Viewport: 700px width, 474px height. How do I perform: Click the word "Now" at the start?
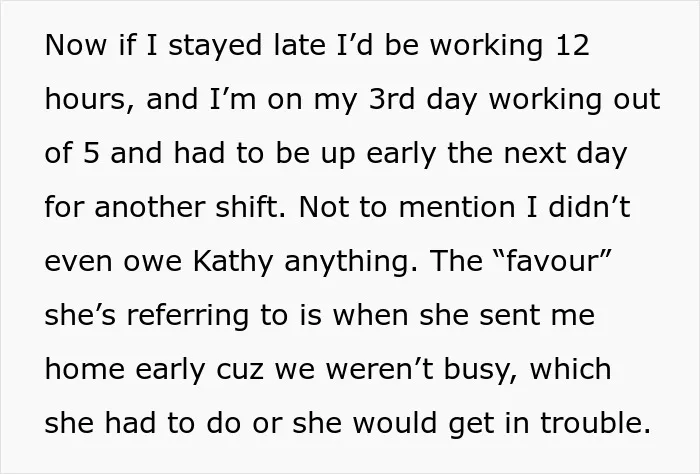(x=75, y=45)
